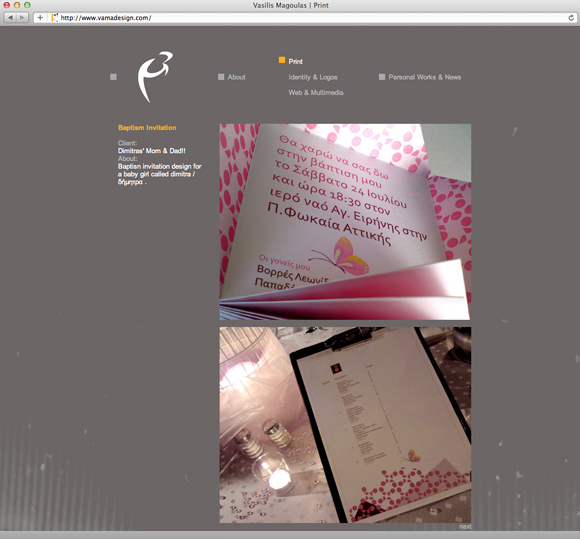
Task: Open Identity & Logos section
Action: point(313,77)
